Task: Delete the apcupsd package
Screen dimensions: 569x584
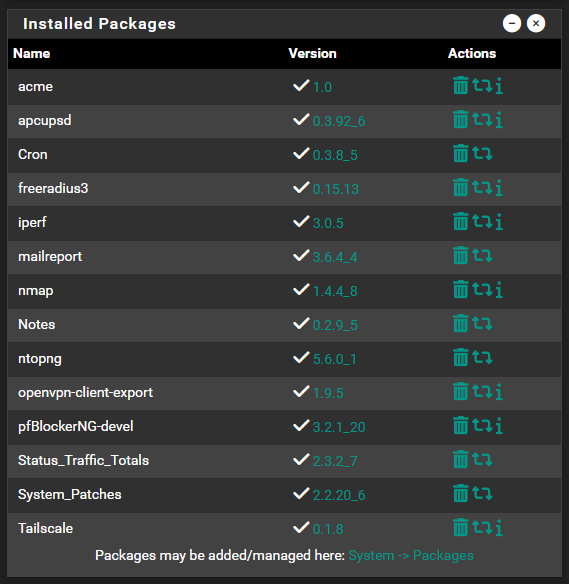Action: point(461,119)
